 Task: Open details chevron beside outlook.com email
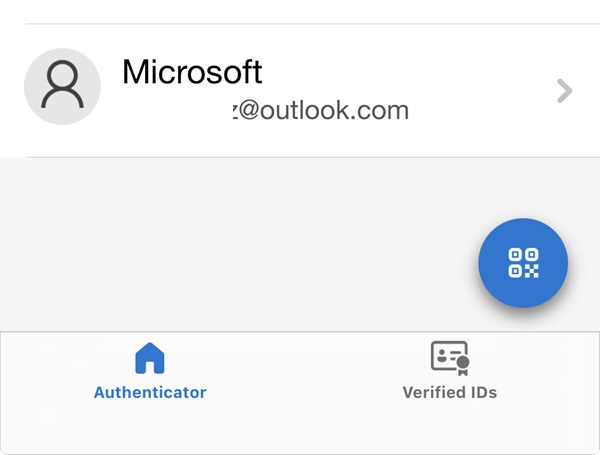[x=564, y=92]
